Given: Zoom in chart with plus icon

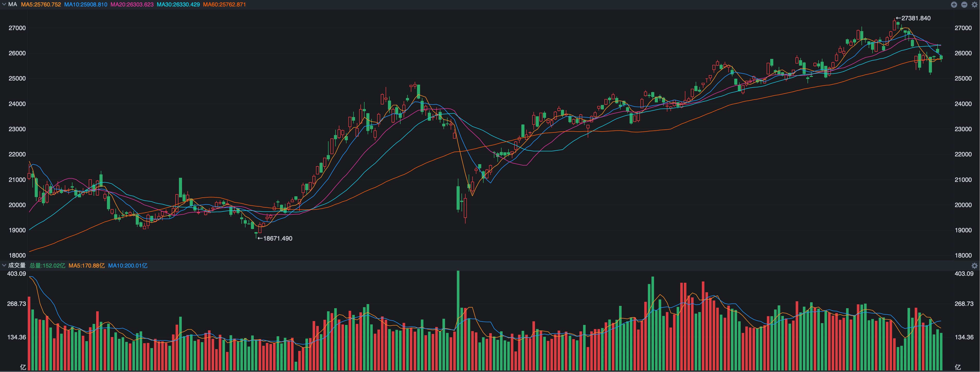Looking at the screenshot, I should (954, 5).
